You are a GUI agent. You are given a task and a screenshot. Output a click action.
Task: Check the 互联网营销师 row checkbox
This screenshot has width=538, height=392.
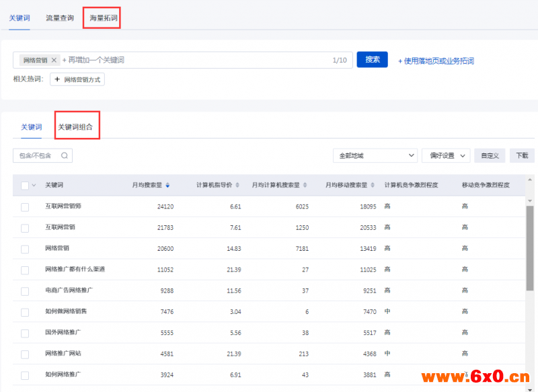[x=25, y=207]
